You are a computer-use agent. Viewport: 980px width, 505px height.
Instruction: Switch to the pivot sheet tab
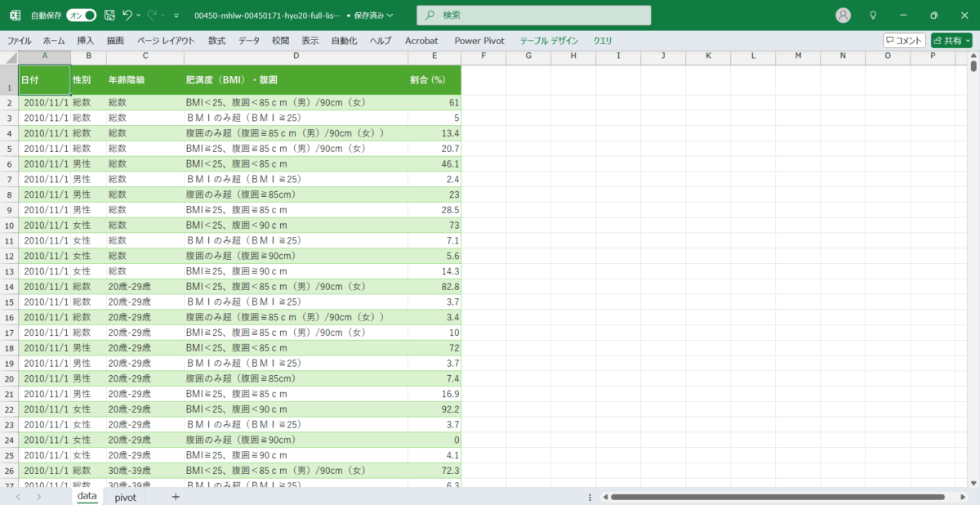pos(126,497)
